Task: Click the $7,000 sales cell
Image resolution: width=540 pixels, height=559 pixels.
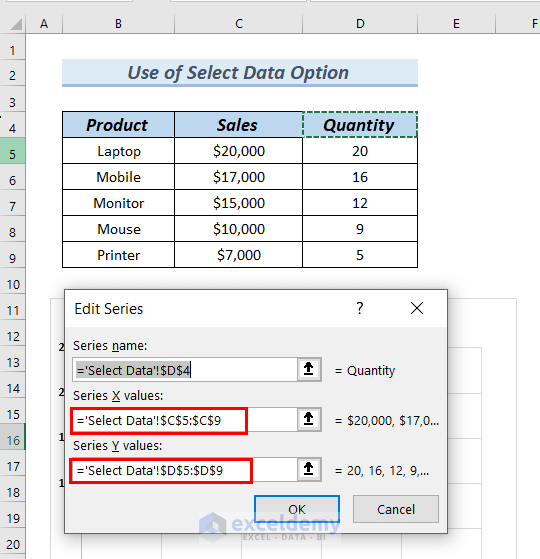Action: tap(238, 255)
